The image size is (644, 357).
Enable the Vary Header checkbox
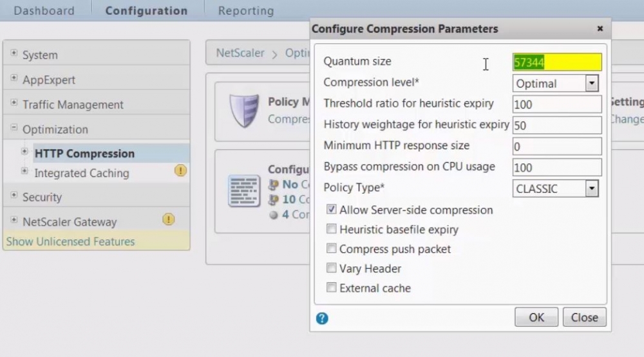point(331,268)
